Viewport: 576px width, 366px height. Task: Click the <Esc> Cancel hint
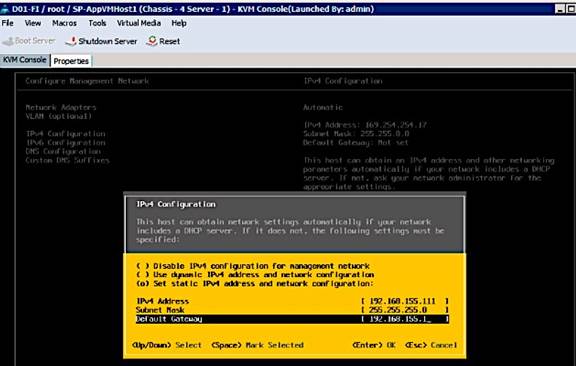point(431,345)
